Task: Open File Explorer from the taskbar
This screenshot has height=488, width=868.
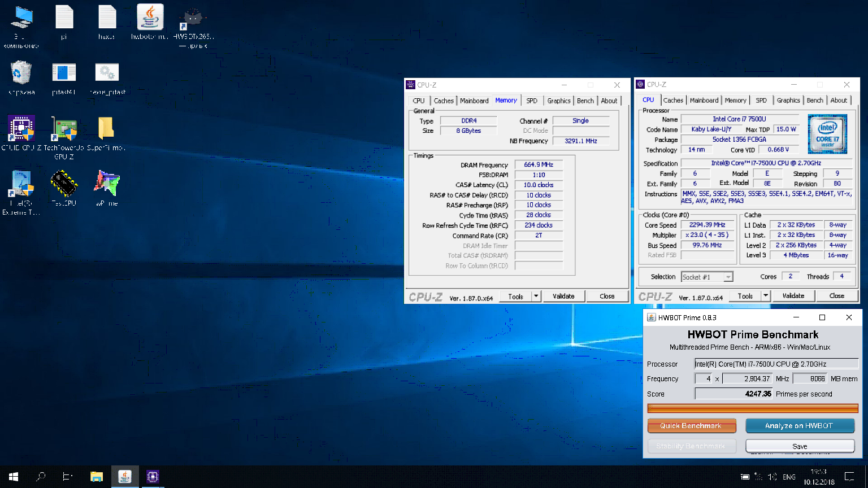Action: [x=97, y=477]
